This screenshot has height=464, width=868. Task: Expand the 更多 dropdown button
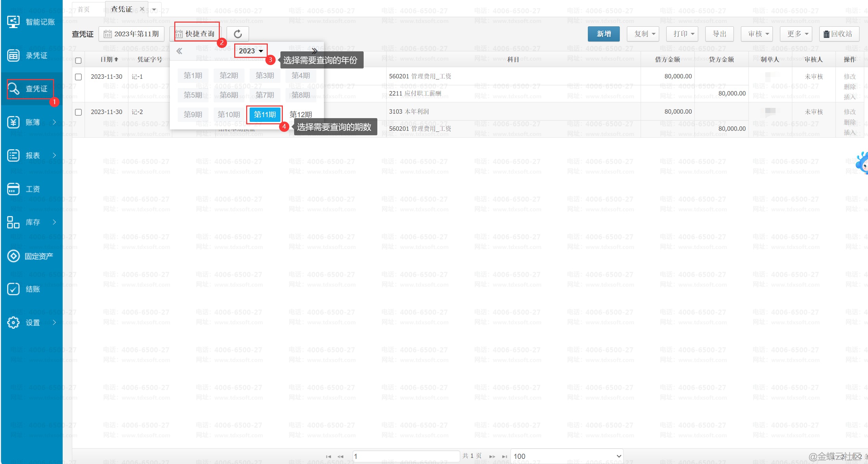pos(796,34)
